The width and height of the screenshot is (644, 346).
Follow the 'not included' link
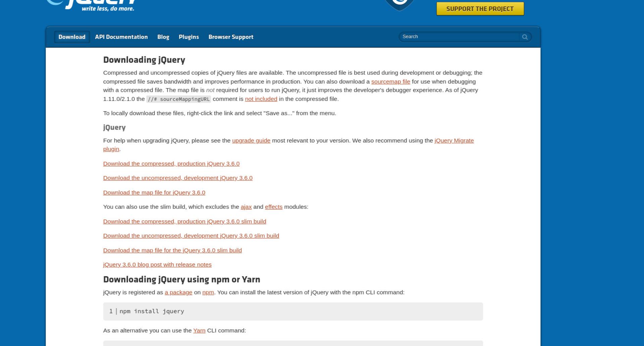click(x=261, y=99)
